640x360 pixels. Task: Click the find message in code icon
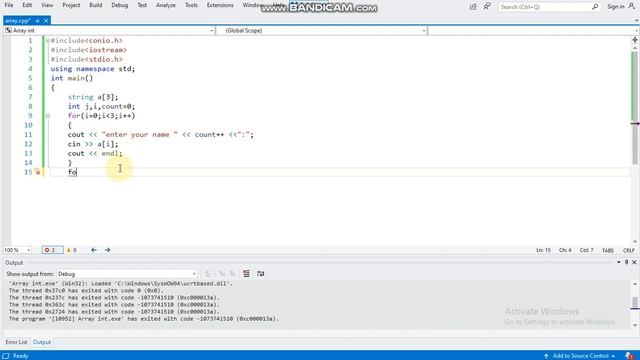[x=207, y=273]
